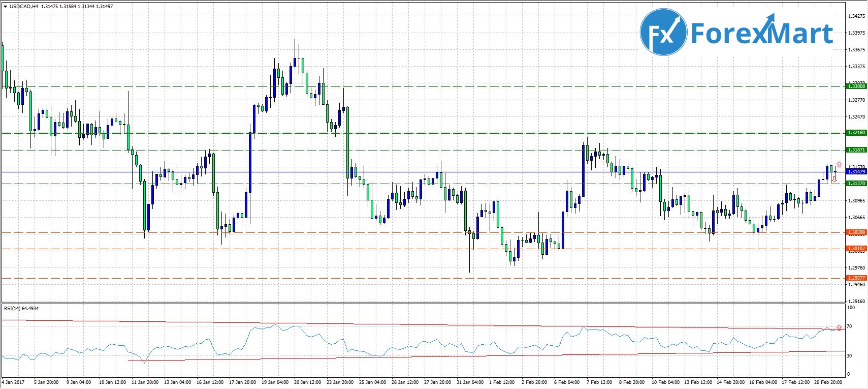Click the 16 Jan 12:00 time label
Viewport: 868px width, 389px height.
tap(210, 382)
